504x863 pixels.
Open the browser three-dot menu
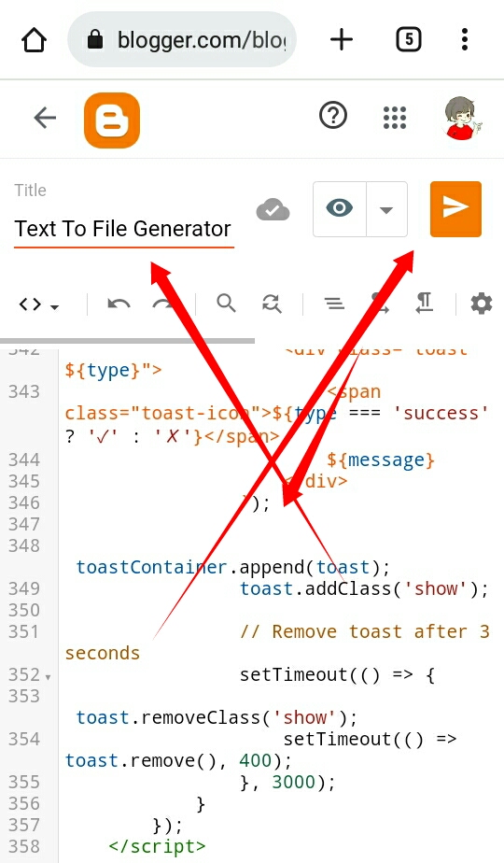(465, 39)
